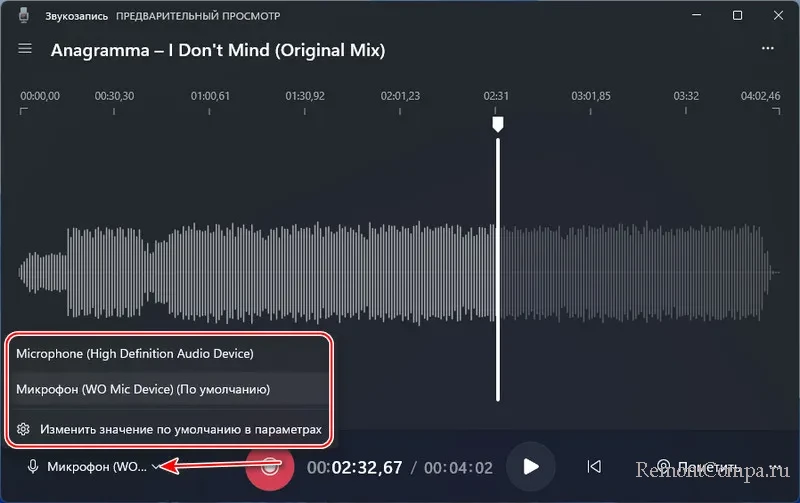
Task: Click the gear icon in the device popup
Action: (23, 430)
